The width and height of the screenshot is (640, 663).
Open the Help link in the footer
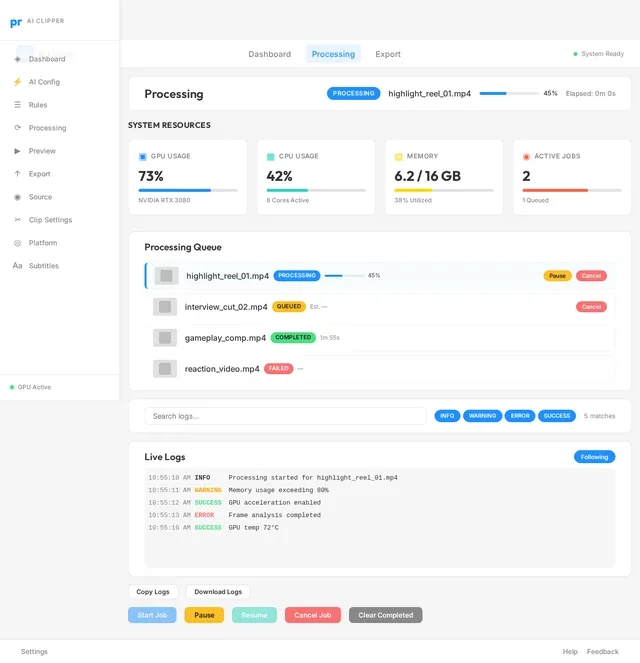[x=570, y=652]
